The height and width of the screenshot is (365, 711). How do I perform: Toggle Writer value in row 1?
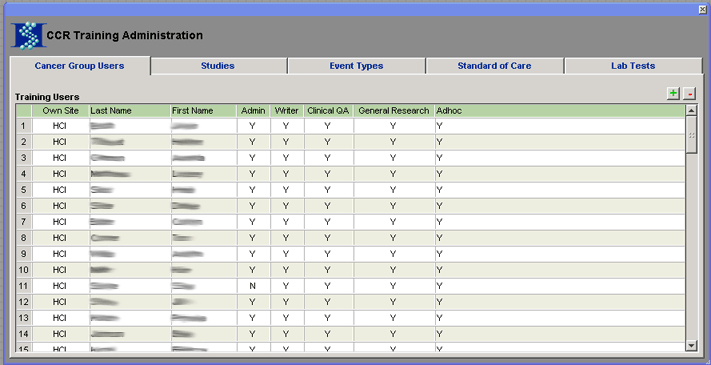pyautogui.click(x=286, y=126)
